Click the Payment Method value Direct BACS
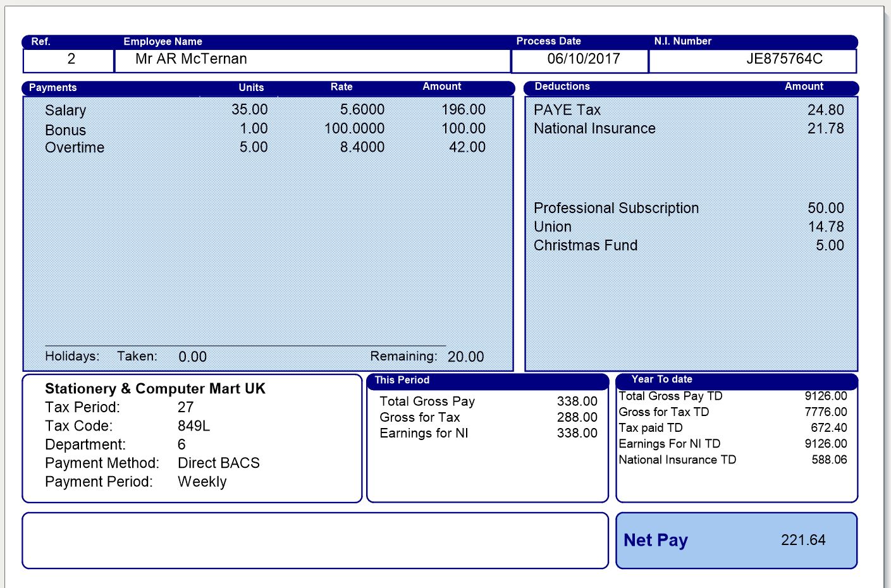Viewport: 891px width, 588px height. coord(218,463)
